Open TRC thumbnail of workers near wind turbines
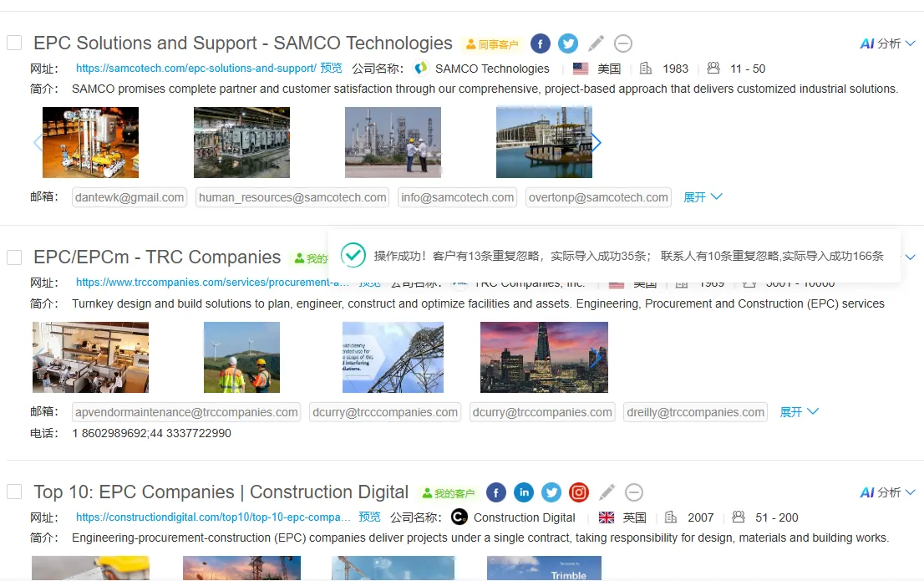Viewport: 924px width, 581px height. coord(241,358)
